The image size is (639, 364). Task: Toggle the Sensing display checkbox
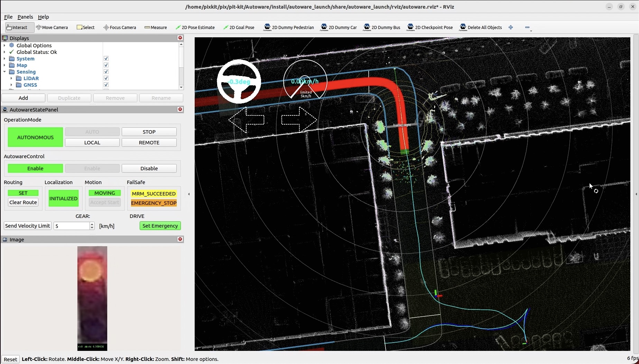click(x=106, y=72)
